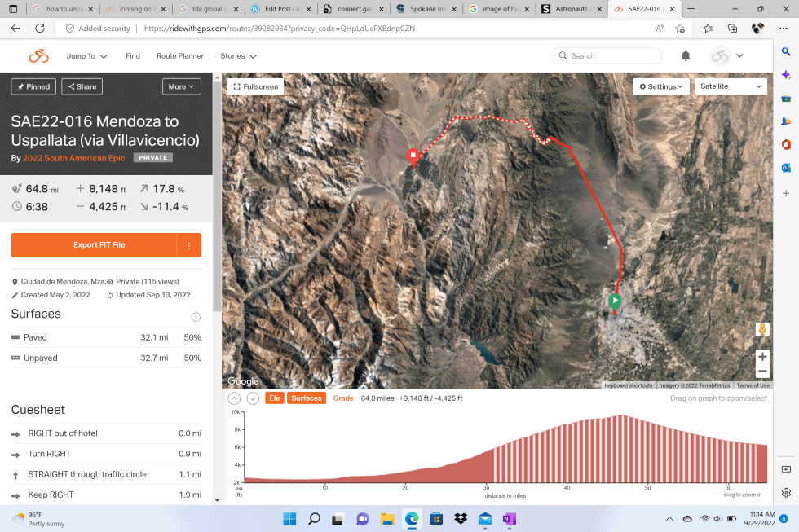
Task: Click the red route end marker
Action: pyautogui.click(x=413, y=156)
